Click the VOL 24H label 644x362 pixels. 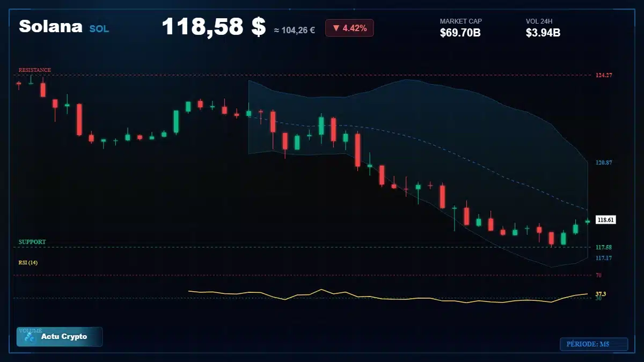tap(539, 21)
